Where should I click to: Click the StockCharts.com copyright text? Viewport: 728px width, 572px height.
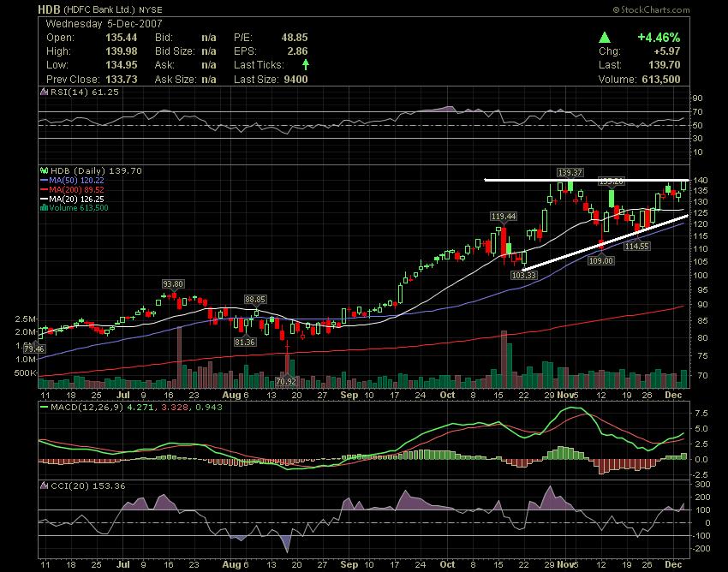[652, 9]
